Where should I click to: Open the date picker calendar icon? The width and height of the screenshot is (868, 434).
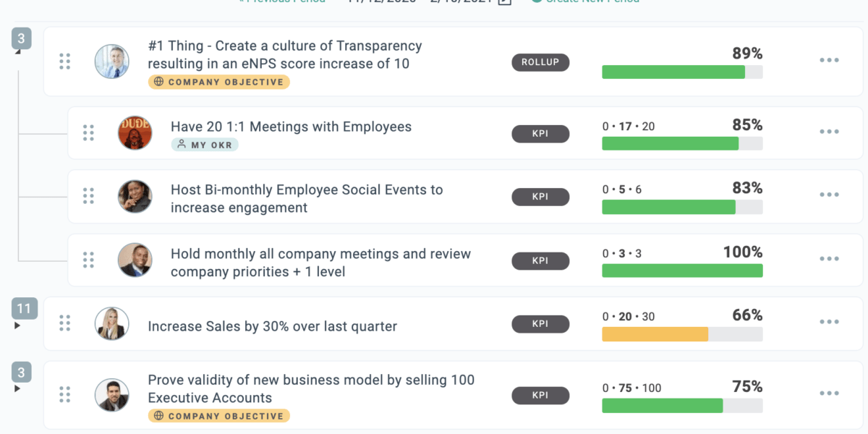point(503,2)
